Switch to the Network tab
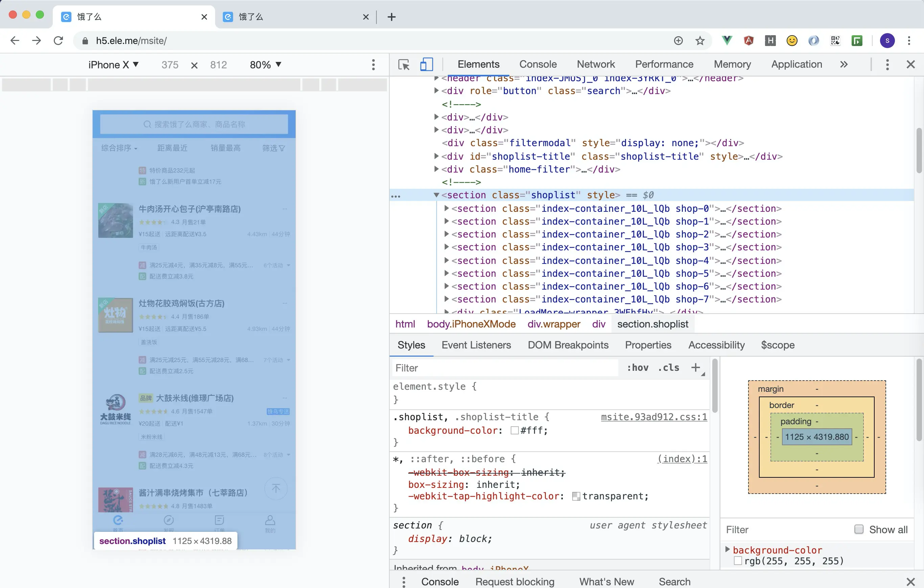 tap(595, 64)
